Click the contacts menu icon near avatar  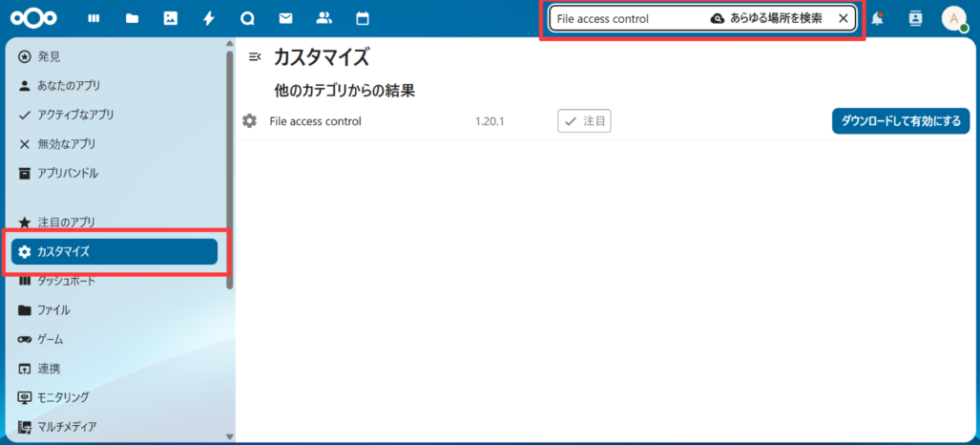(915, 18)
